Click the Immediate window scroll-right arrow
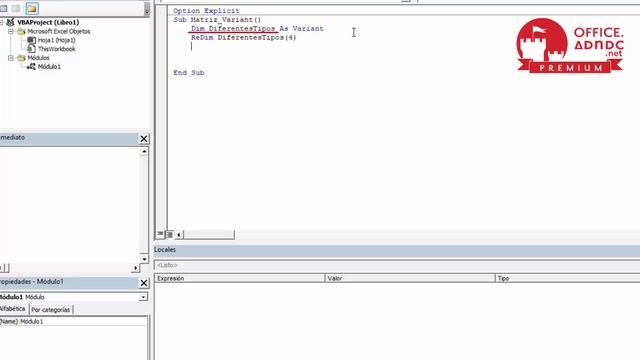This screenshot has height=360, width=640. point(135,268)
